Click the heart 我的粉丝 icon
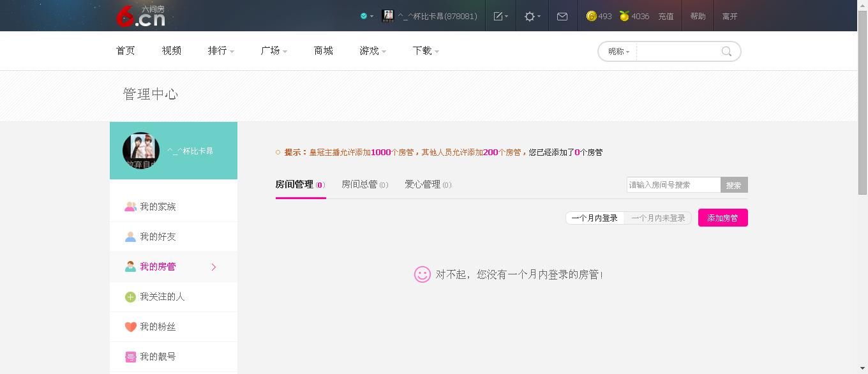The height and width of the screenshot is (374, 868). coord(130,327)
